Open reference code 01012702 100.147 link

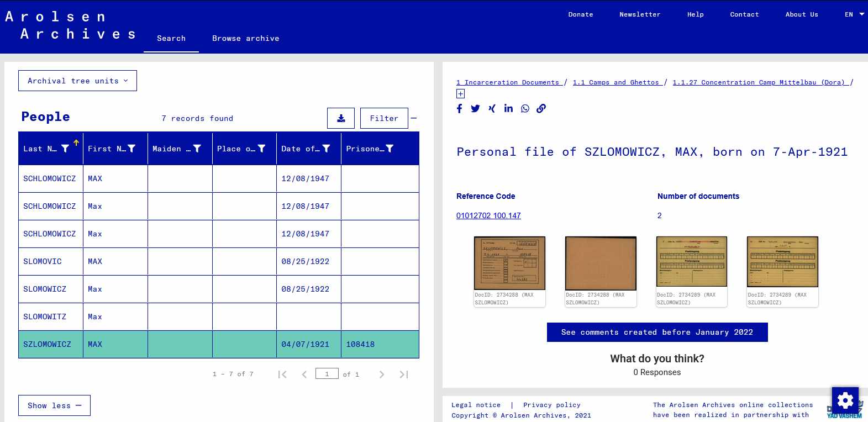coord(488,215)
